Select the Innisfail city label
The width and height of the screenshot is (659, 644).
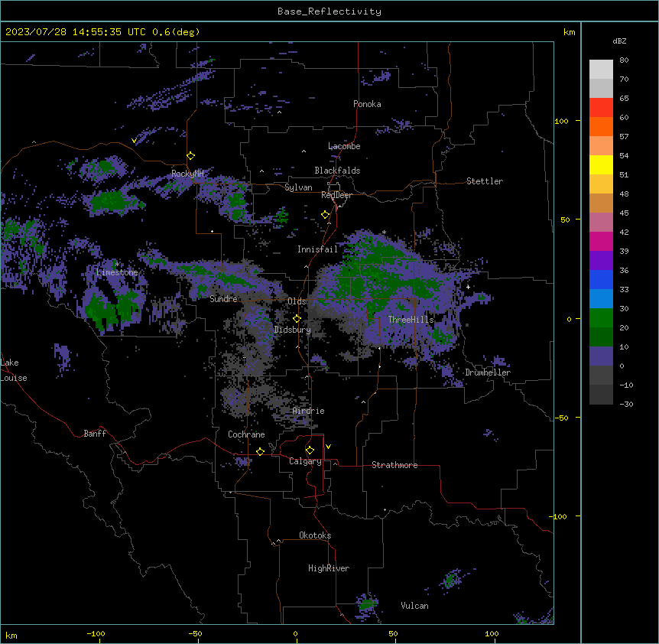click(x=317, y=249)
